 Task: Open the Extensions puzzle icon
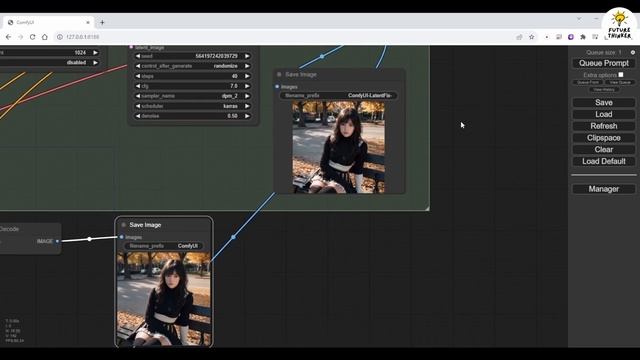tap(583, 37)
